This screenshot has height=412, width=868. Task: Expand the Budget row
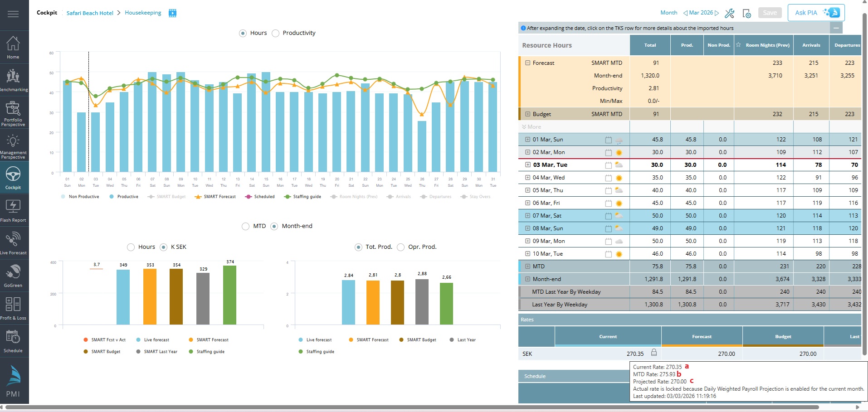pyautogui.click(x=527, y=114)
